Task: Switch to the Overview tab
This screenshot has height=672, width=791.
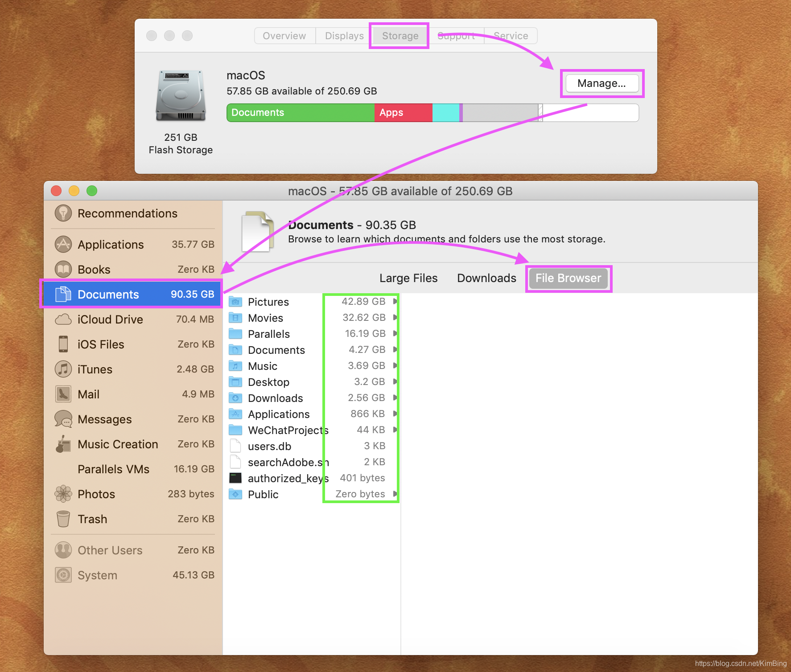Action: [284, 36]
